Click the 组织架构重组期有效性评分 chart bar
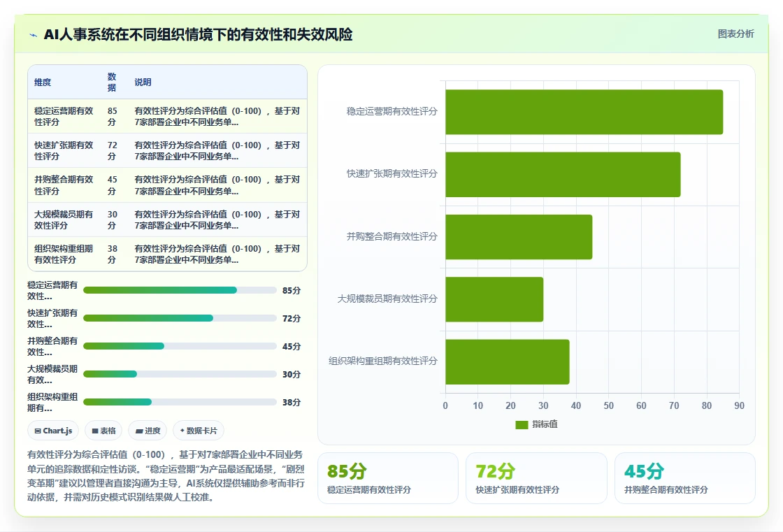 point(508,361)
